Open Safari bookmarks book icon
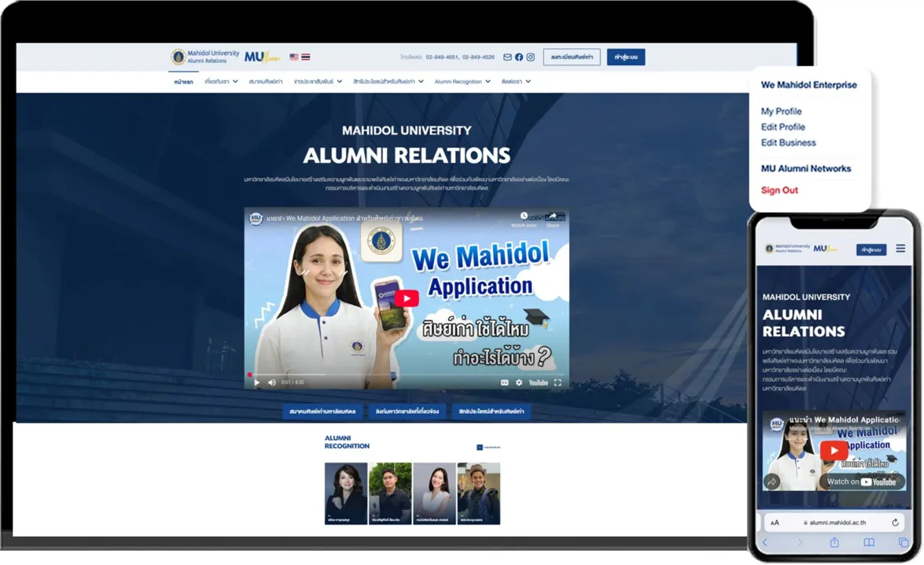This screenshot has height=565, width=924. (x=869, y=542)
